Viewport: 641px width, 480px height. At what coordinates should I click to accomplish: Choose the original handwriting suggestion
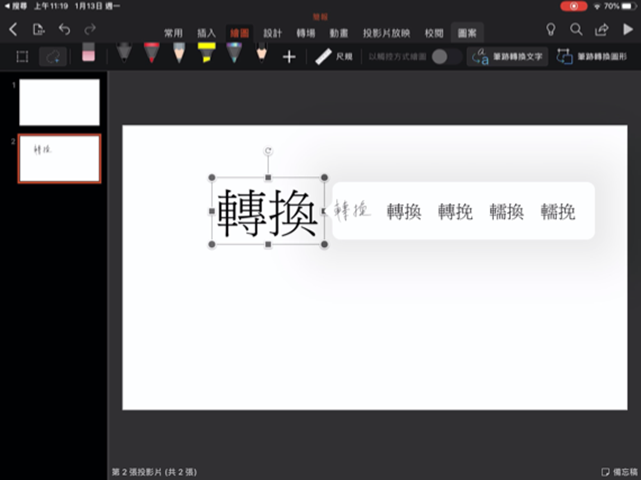tap(352, 210)
